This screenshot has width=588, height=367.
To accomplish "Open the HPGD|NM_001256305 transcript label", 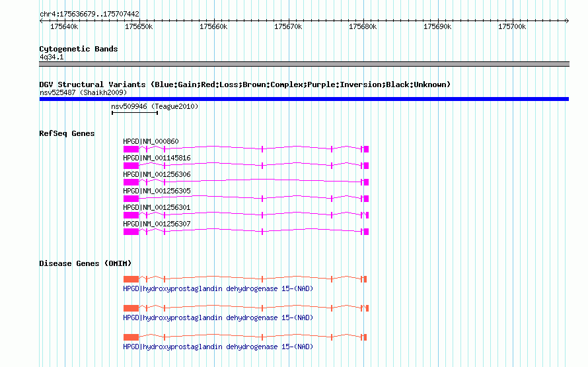I will (157, 191).
